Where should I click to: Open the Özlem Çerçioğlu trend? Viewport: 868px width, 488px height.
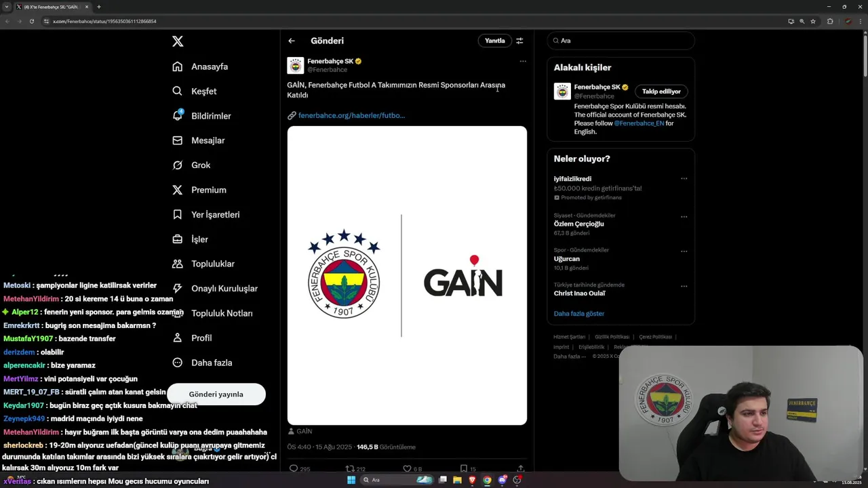click(578, 224)
